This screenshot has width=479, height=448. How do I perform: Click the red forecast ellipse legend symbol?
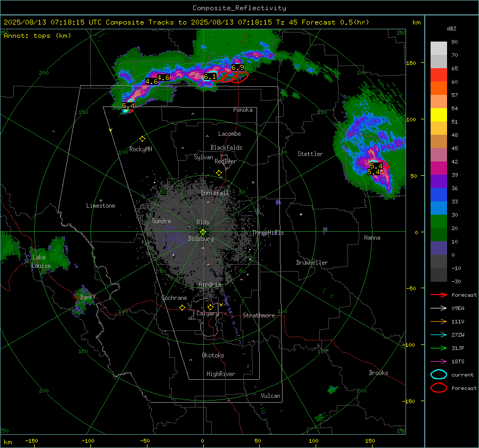click(x=439, y=388)
